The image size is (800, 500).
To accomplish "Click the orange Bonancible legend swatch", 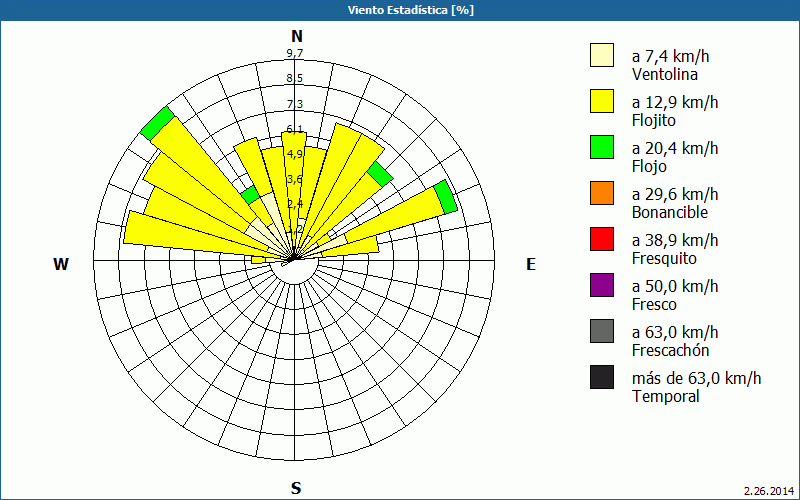I will [602, 193].
